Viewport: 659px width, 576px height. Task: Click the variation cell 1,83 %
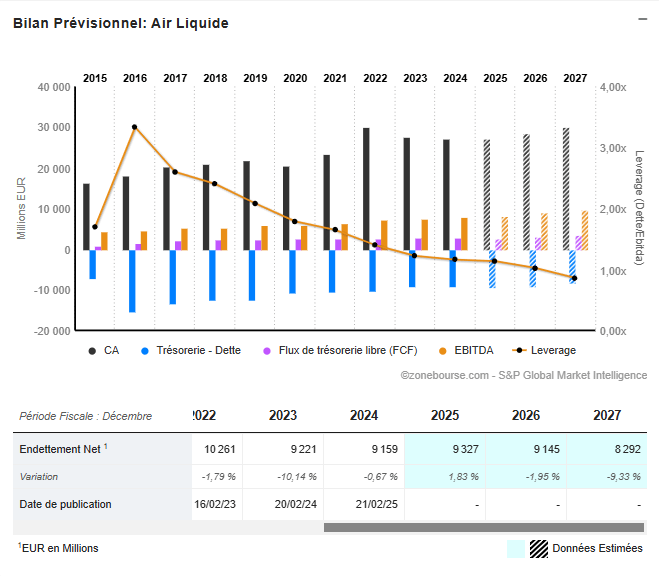(x=463, y=477)
